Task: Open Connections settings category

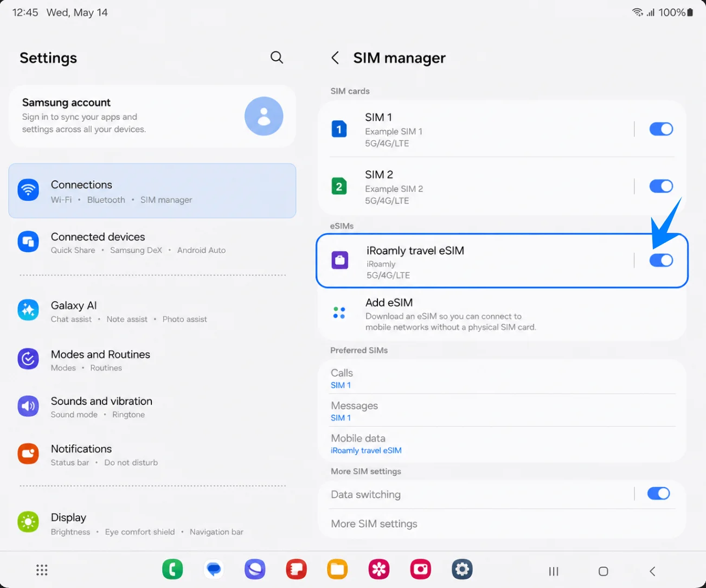Action: tap(152, 191)
